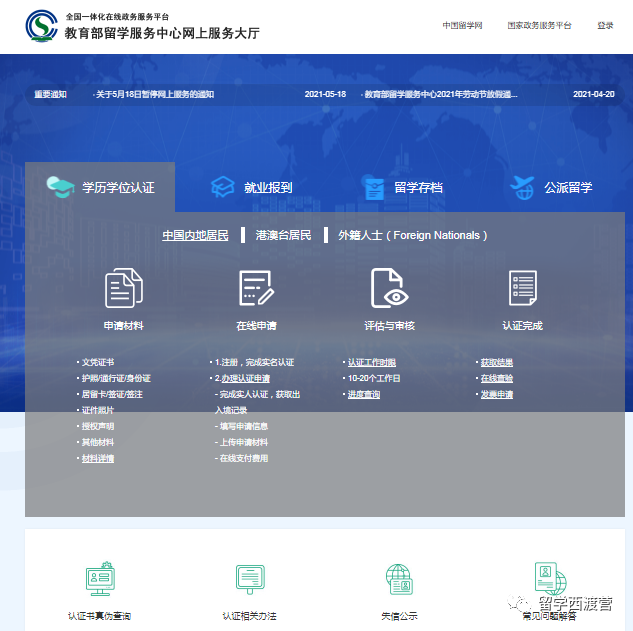Screen dimensions: 633x631
Task: Click the 证件照片 list item
Action: (98, 410)
